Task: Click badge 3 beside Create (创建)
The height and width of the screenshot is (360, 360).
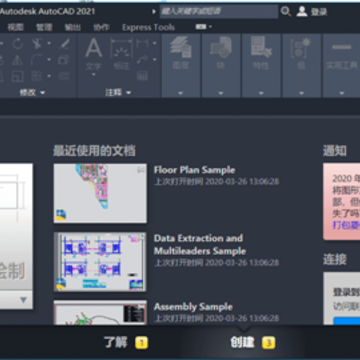Action: 269,343
